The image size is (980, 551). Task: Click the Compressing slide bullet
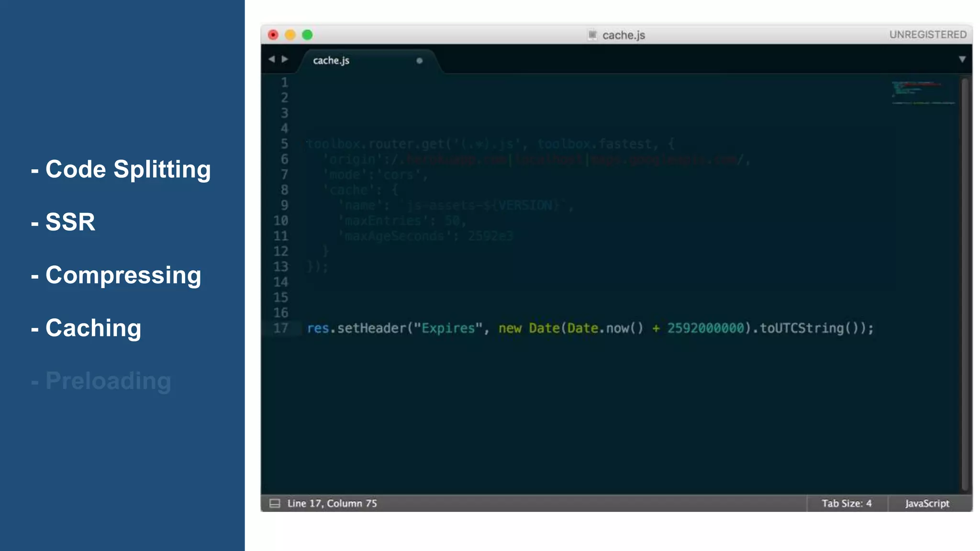pyautogui.click(x=116, y=276)
